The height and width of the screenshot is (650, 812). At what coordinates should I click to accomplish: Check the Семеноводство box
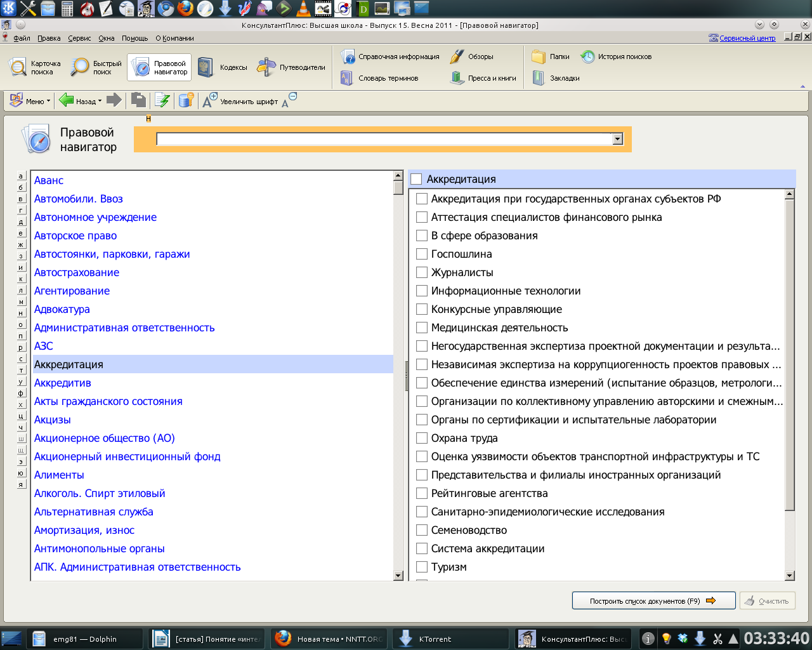[422, 530]
